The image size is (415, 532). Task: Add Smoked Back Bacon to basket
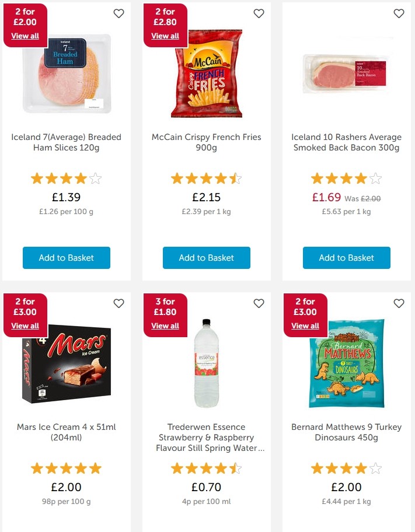[346, 257]
